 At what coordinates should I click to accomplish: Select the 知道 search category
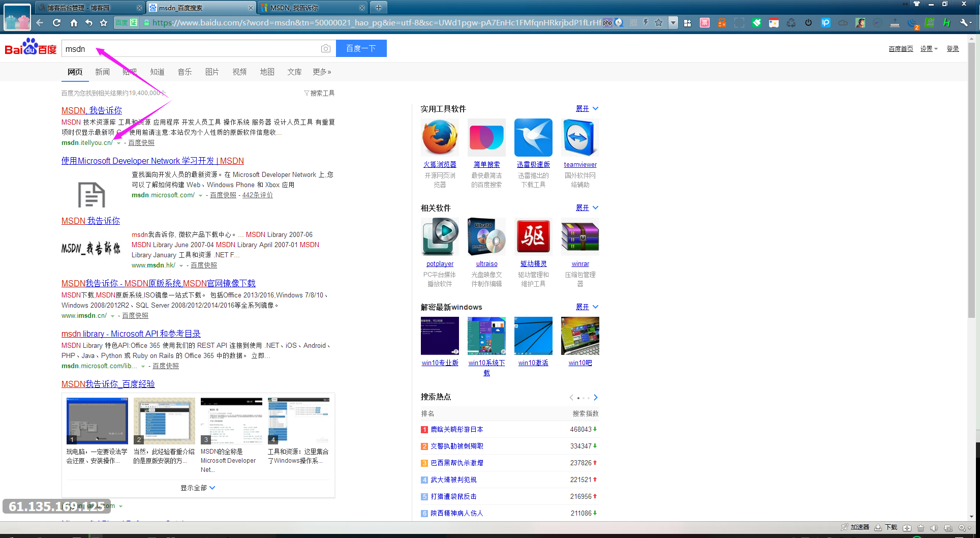157,72
